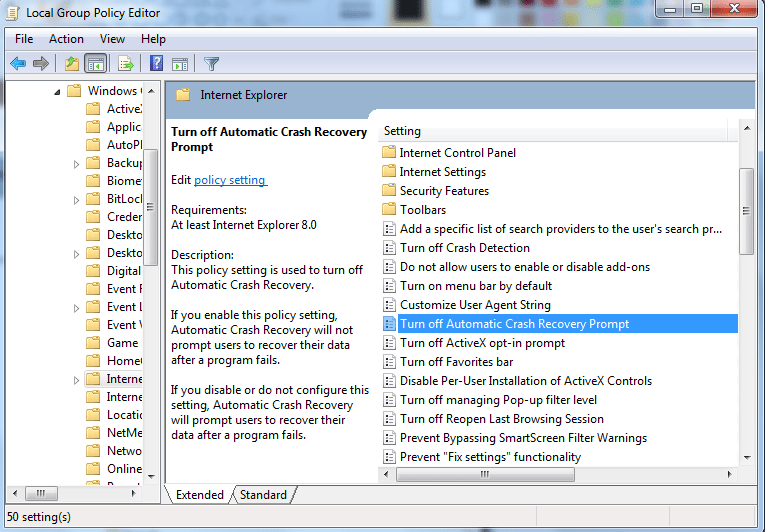Image resolution: width=765 pixels, height=532 pixels.
Task: Switch to the Standard tab
Action: click(263, 494)
